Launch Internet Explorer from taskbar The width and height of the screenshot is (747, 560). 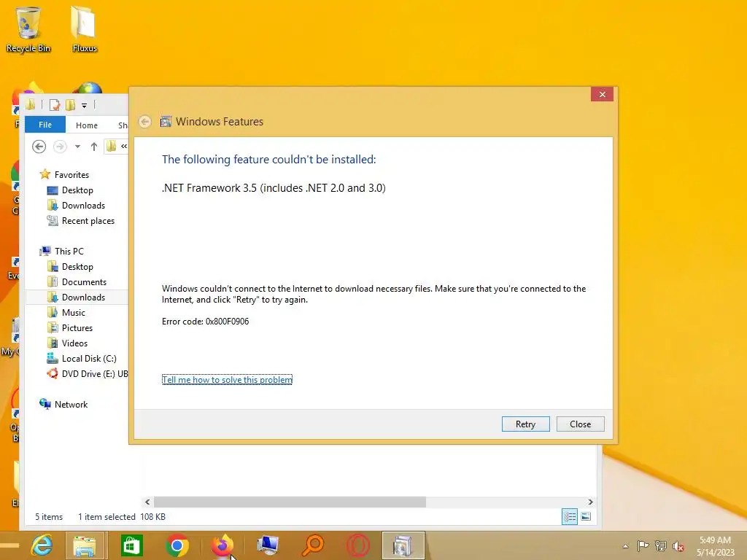click(x=42, y=545)
